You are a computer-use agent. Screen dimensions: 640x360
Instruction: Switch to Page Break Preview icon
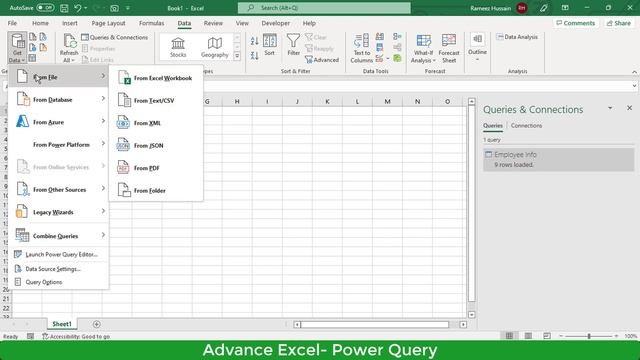547,336
